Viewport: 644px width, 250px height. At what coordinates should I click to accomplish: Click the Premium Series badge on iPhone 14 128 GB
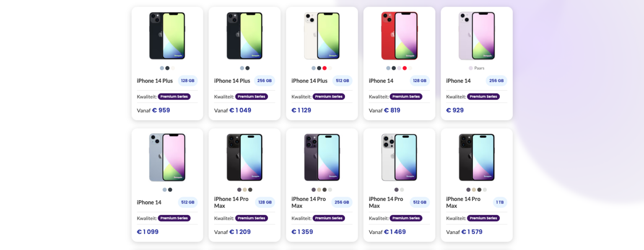point(405,96)
